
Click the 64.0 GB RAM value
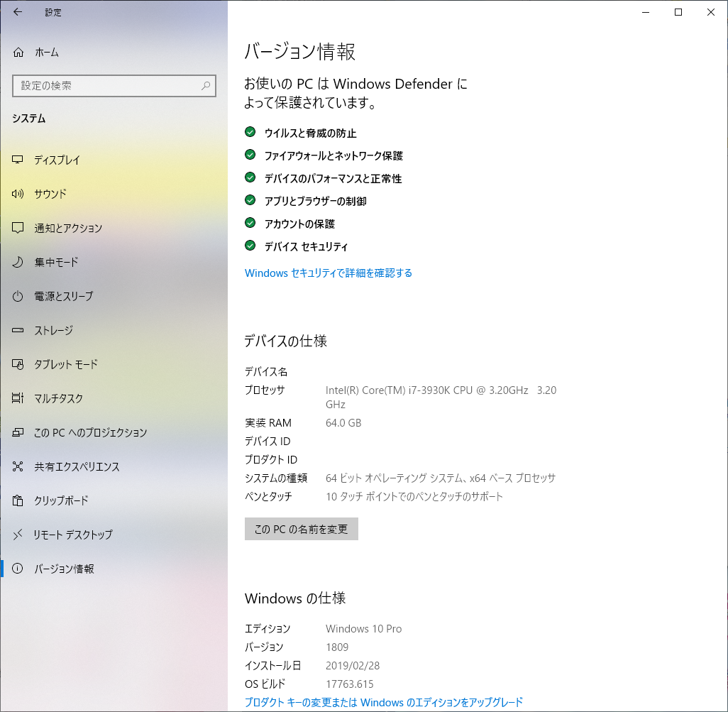pos(343,422)
